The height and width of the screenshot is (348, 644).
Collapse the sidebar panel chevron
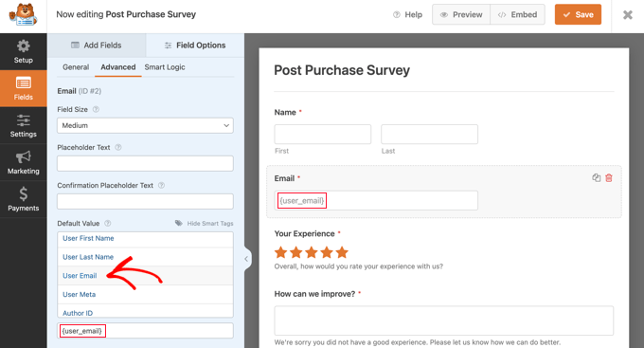click(x=246, y=259)
